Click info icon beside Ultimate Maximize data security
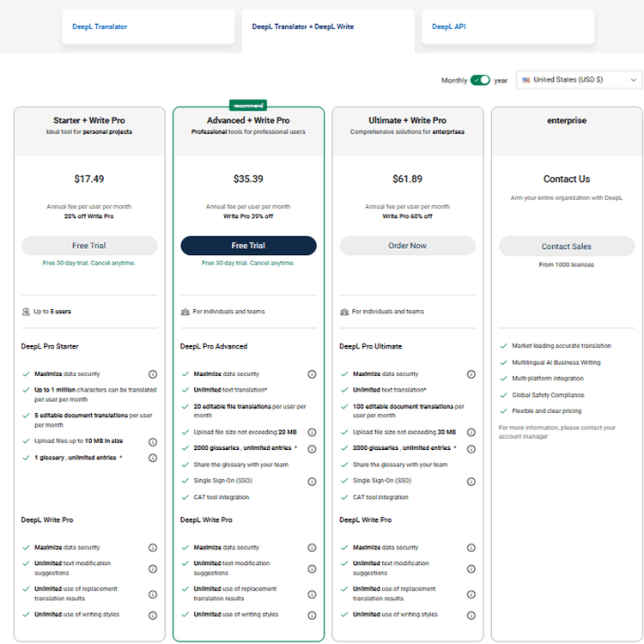 (471, 374)
